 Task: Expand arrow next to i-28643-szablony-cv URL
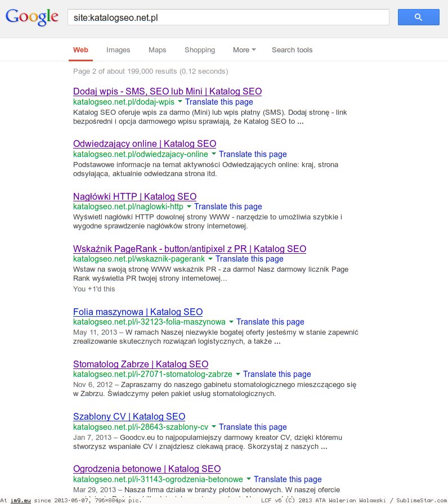(214, 427)
